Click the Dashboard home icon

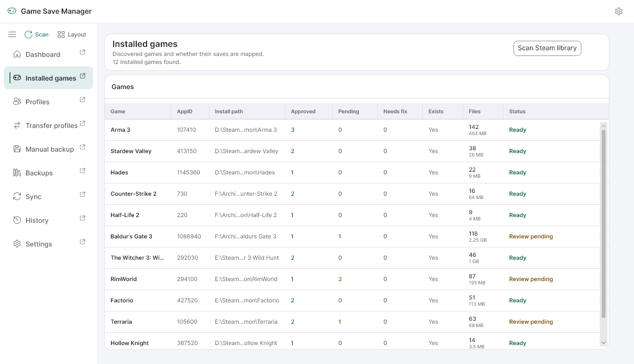click(x=17, y=54)
